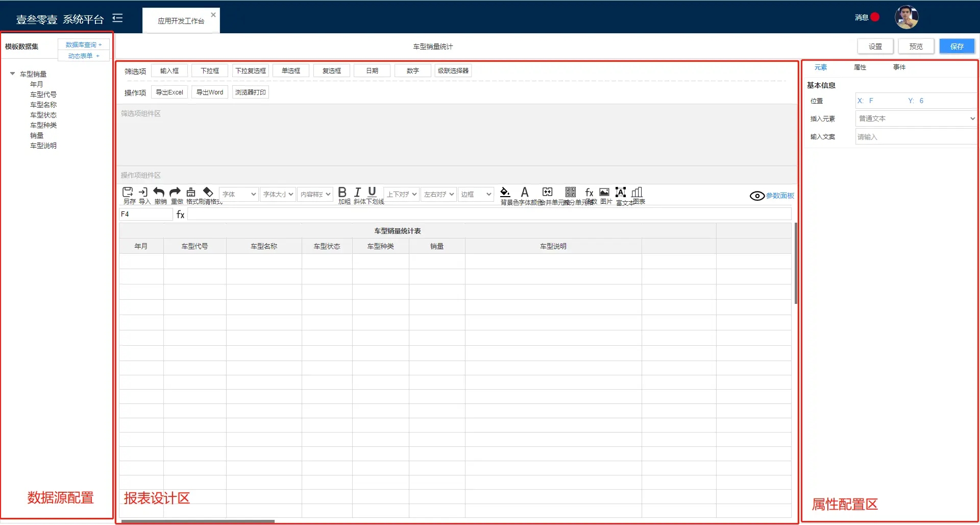The image size is (980, 525).
Task: Click the blue 保存 save button
Action: tap(957, 46)
